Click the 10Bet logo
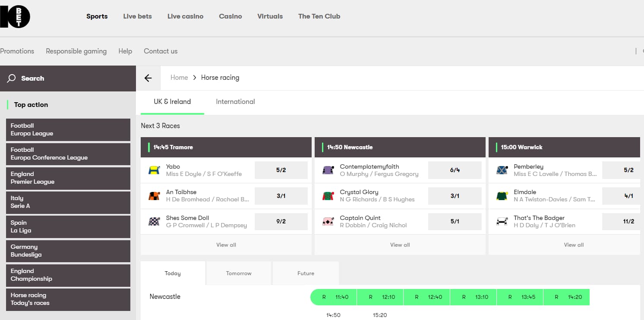Screen dimensions: 644x320 (15, 17)
